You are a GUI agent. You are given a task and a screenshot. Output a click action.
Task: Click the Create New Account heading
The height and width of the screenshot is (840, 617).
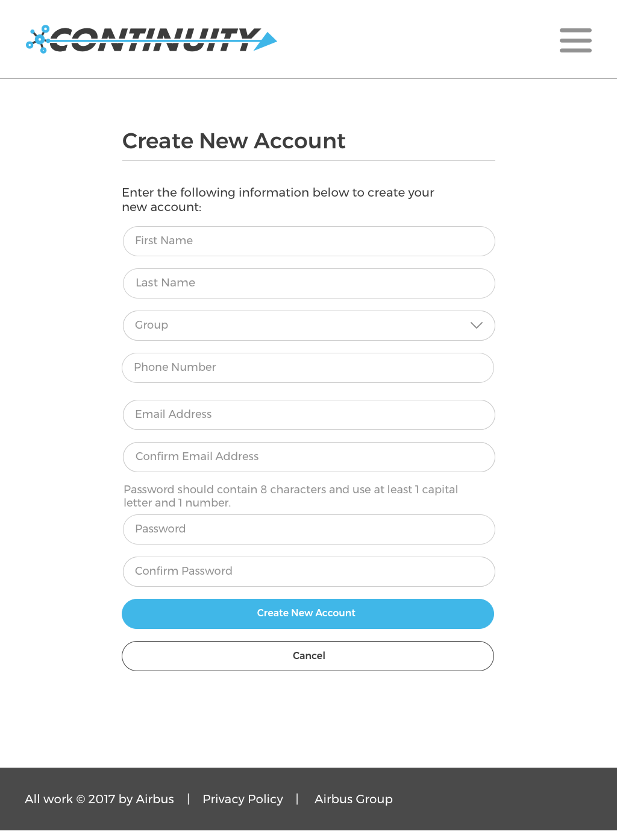[x=234, y=141]
